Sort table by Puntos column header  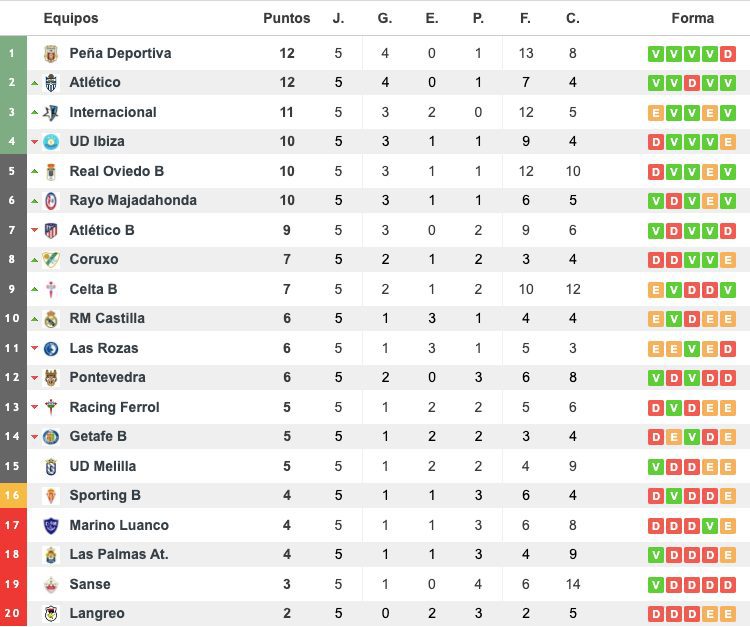click(x=287, y=18)
